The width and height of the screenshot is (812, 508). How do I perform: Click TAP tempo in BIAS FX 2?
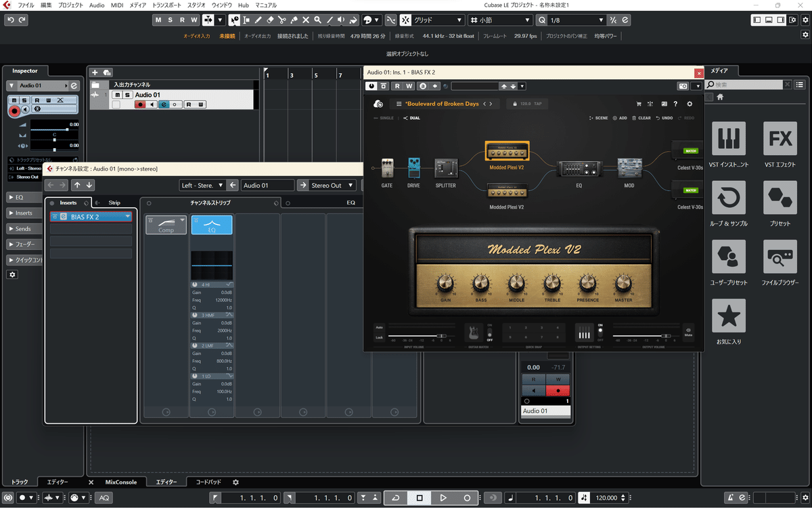(x=538, y=104)
